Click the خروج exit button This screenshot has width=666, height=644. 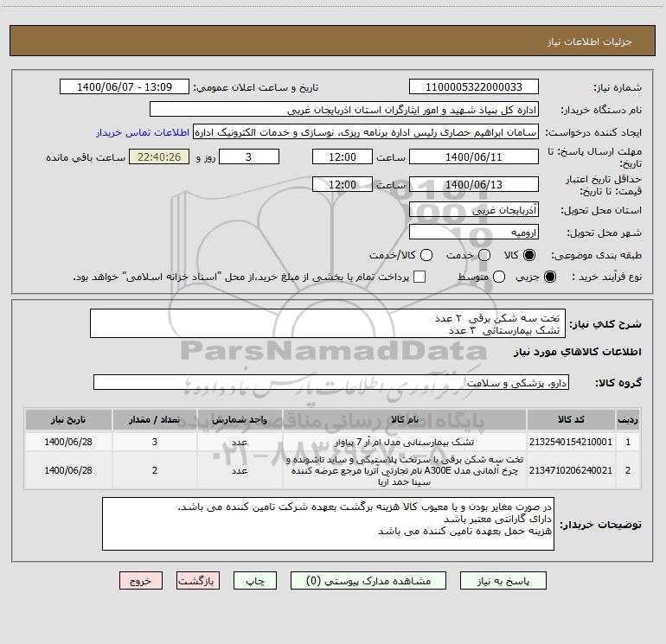click(x=141, y=581)
